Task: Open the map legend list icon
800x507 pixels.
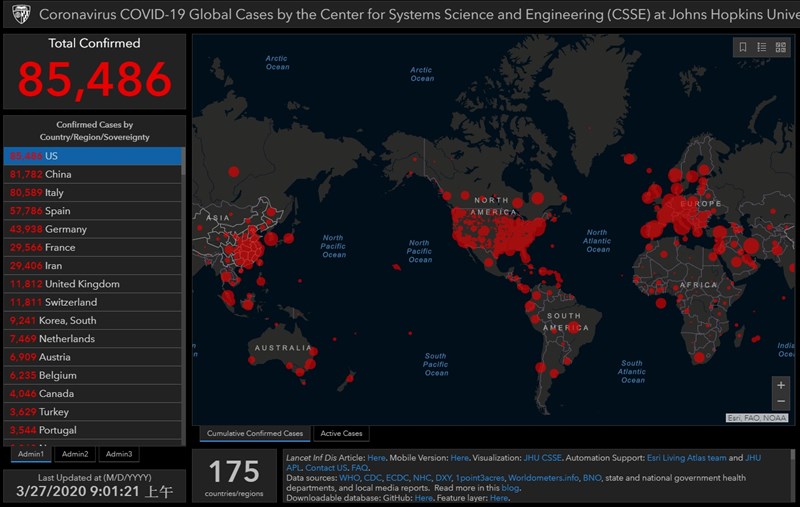Action: 762,47
